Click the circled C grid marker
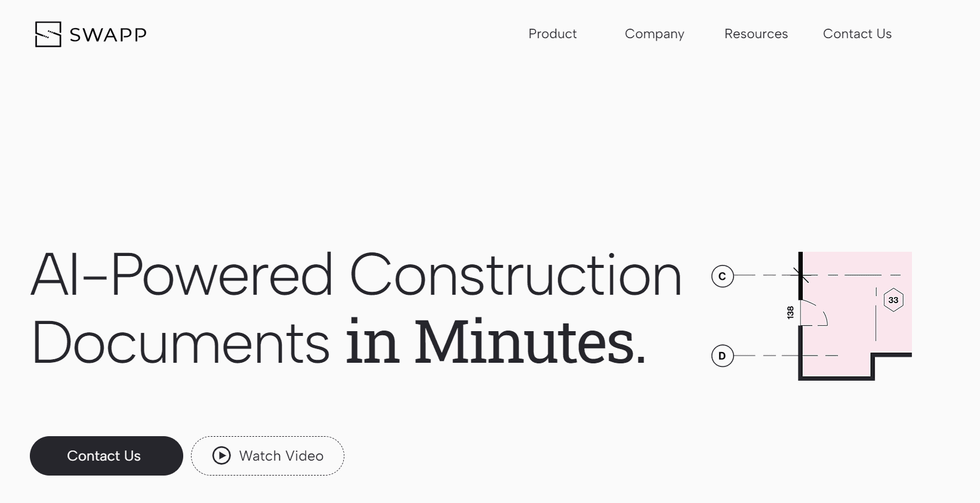980x503 pixels. point(722,276)
